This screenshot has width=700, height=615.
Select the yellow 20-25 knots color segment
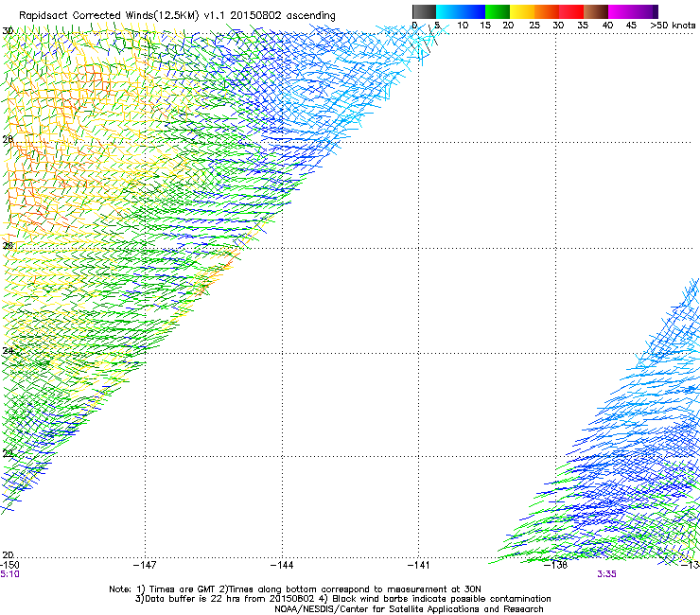[x=522, y=11]
